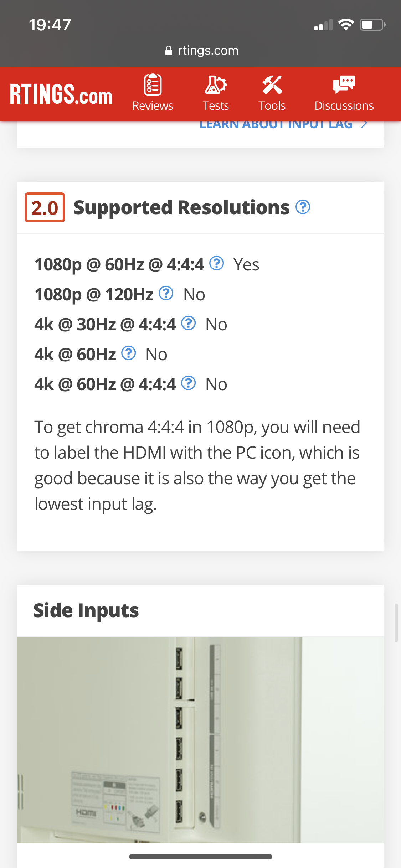Select the Reviews menu label

pos(153,106)
